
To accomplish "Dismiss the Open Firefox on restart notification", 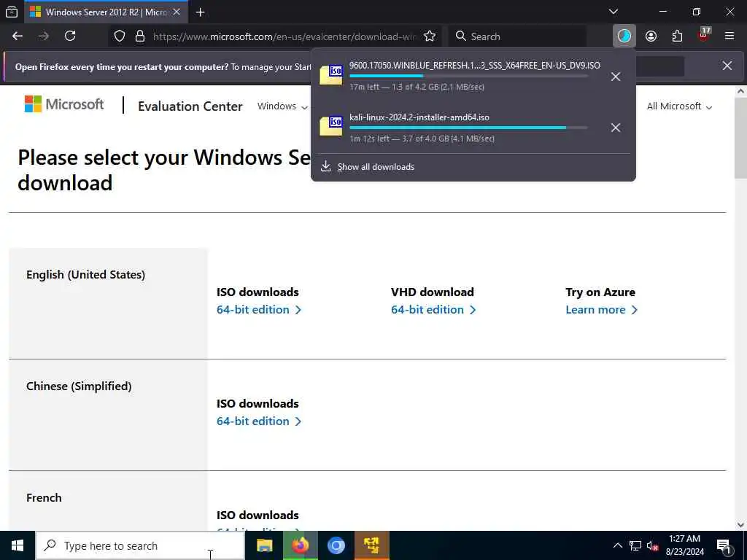I will point(727,66).
